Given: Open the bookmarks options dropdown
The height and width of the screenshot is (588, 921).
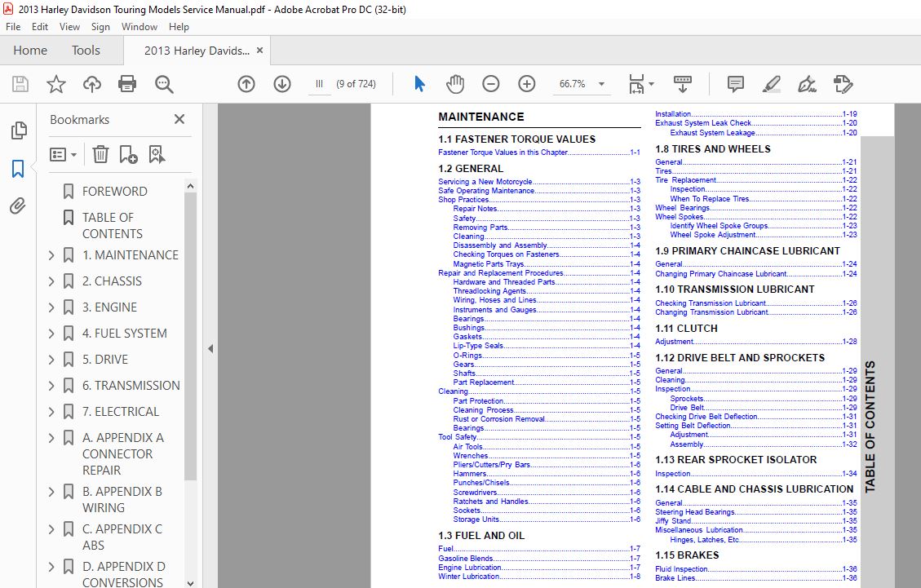Looking at the screenshot, I should coord(64,154).
